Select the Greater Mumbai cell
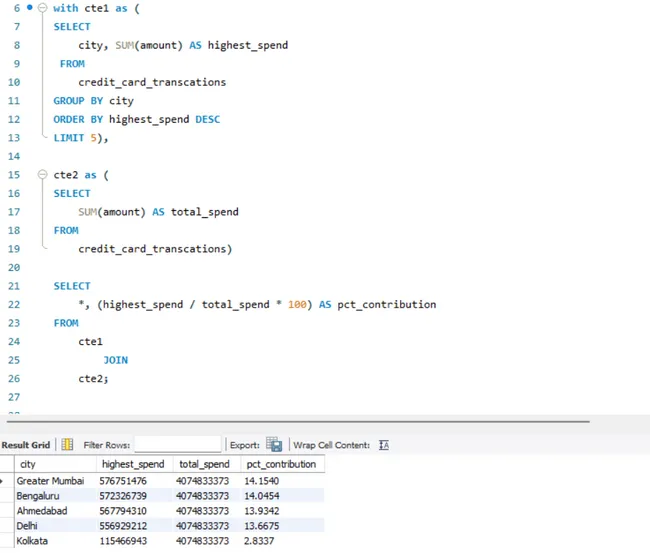The width and height of the screenshot is (650, 553). 51,481
